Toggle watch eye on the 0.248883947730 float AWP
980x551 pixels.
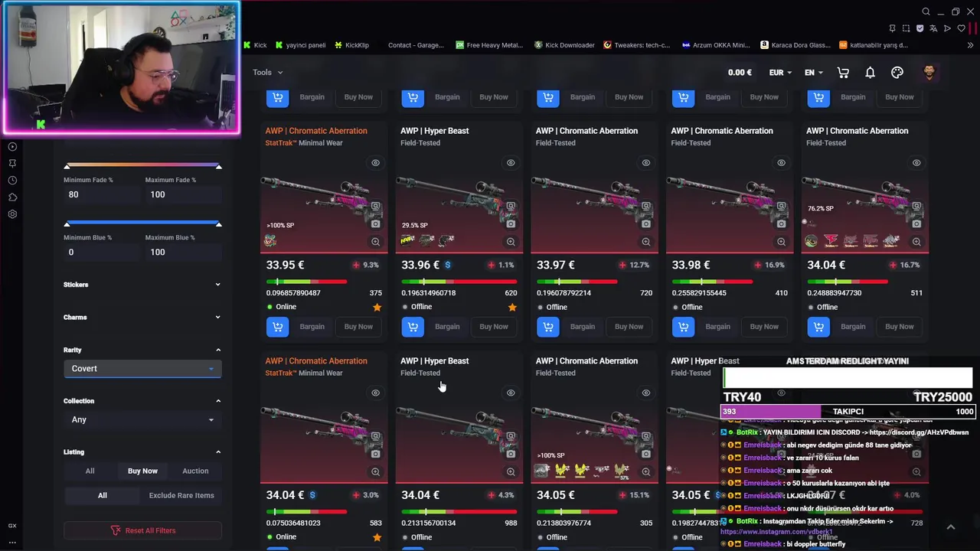pos(916,162)
